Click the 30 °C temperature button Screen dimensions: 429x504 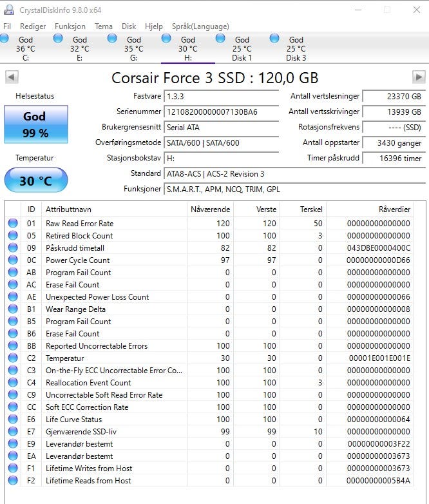(x=36, y=180)
